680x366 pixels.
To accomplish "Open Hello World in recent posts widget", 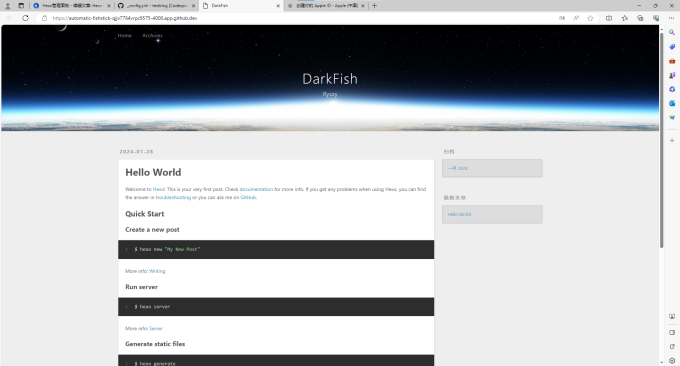I will coord(459,214).
